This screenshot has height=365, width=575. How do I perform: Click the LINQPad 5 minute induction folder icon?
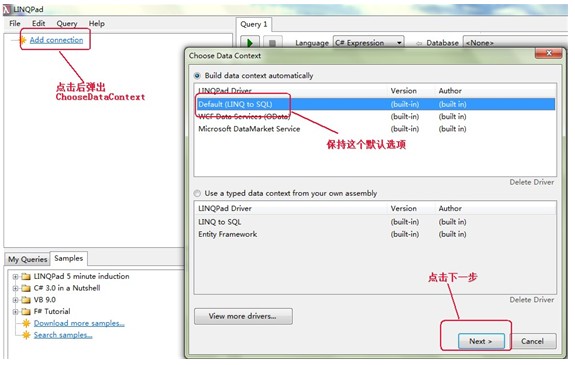26,276
